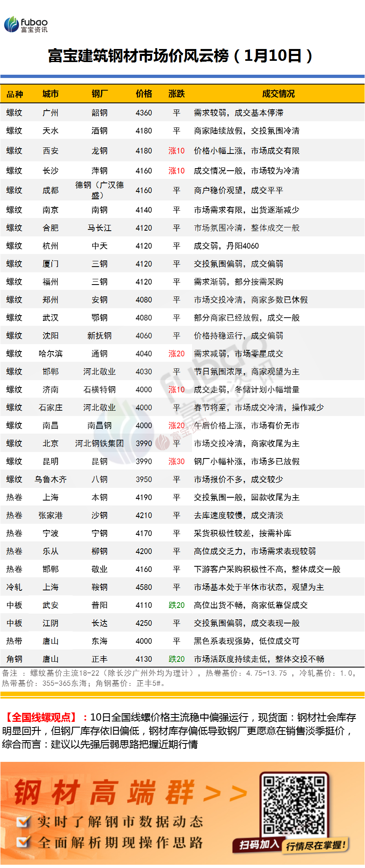Image resolution: width=365 pixels, height=868 pixels.
Task: Click the 本钢 mill cell
Action: point(100,497)
